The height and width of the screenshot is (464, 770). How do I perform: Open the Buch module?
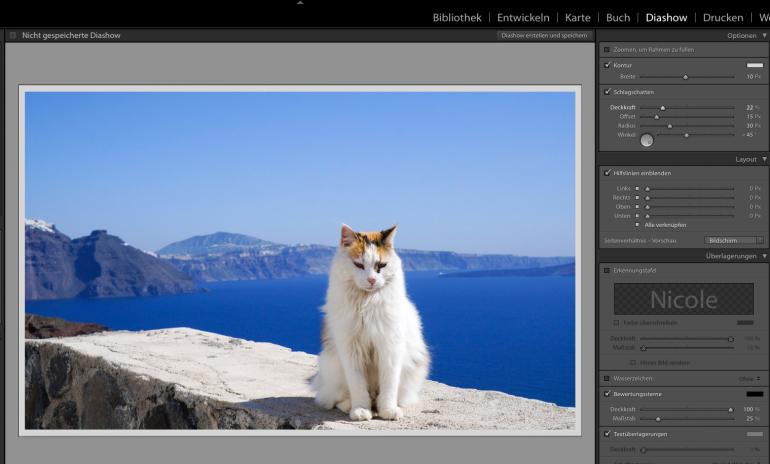(x=618, y=18)
